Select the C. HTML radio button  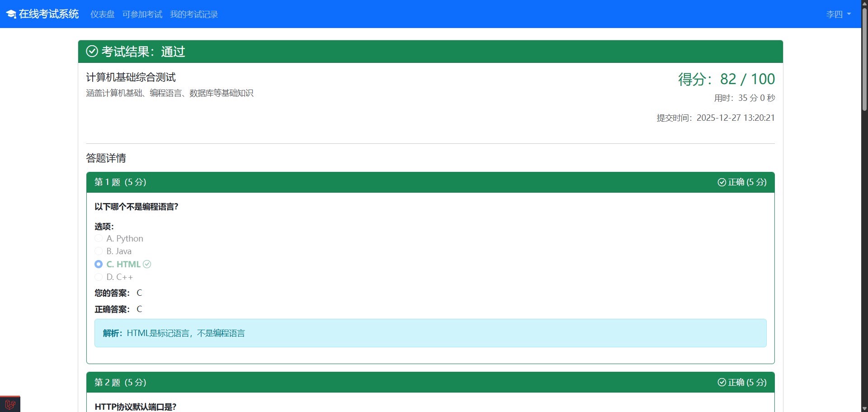(99, 264)
